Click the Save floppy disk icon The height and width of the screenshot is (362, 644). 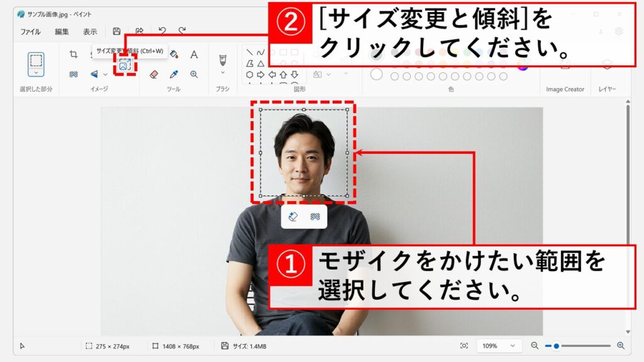[116, 31]
